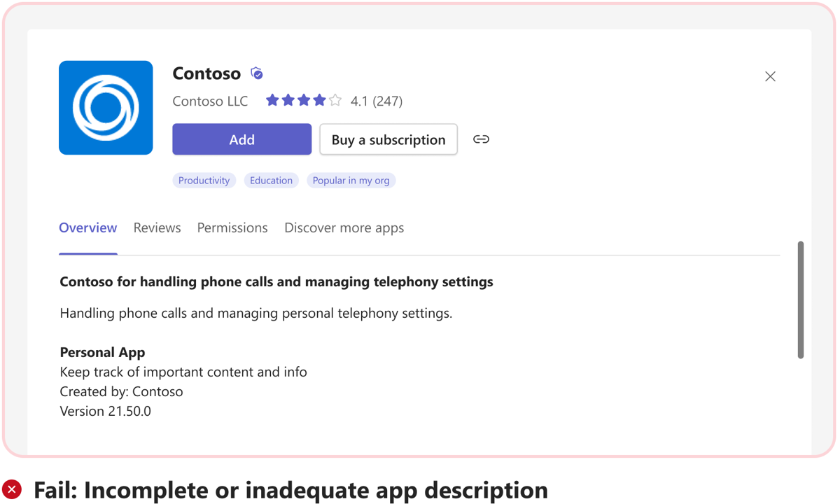Click the Personal App heading

(x=102, y=352)
